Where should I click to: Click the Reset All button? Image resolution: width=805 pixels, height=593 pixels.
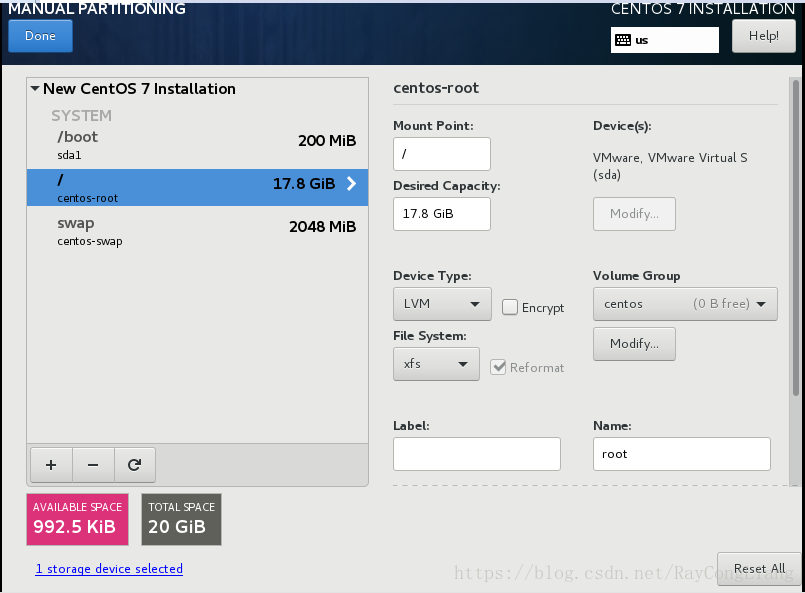pyautogui.click(x=759, y=568)
